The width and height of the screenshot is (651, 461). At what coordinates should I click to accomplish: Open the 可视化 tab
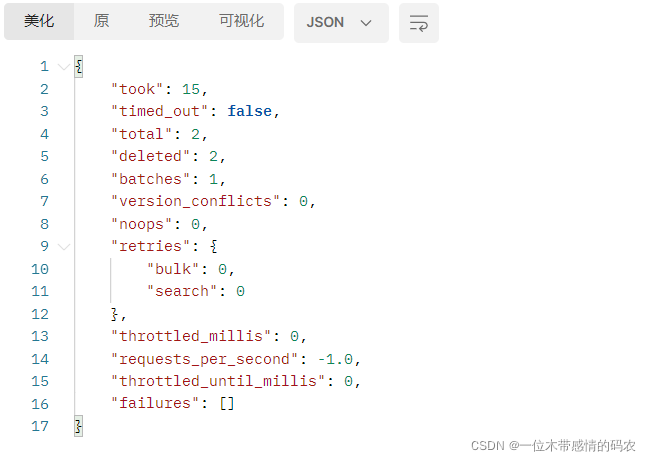point(241,21)
